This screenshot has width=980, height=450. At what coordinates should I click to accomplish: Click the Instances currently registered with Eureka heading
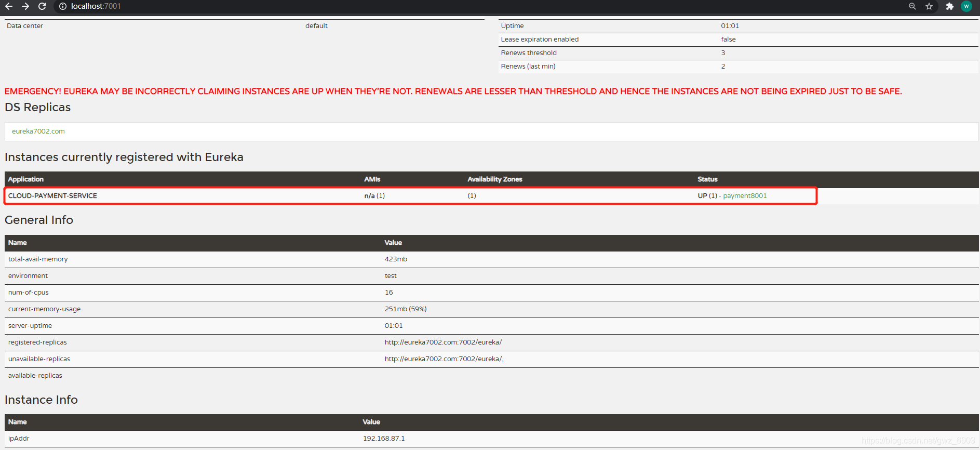(x=124, y=157)
